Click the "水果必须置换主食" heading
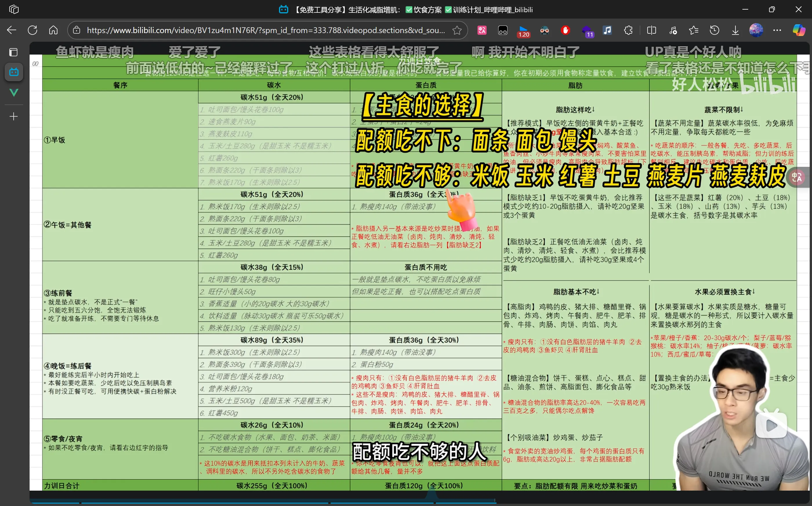 pyautogui.click(x=725, y=292)
